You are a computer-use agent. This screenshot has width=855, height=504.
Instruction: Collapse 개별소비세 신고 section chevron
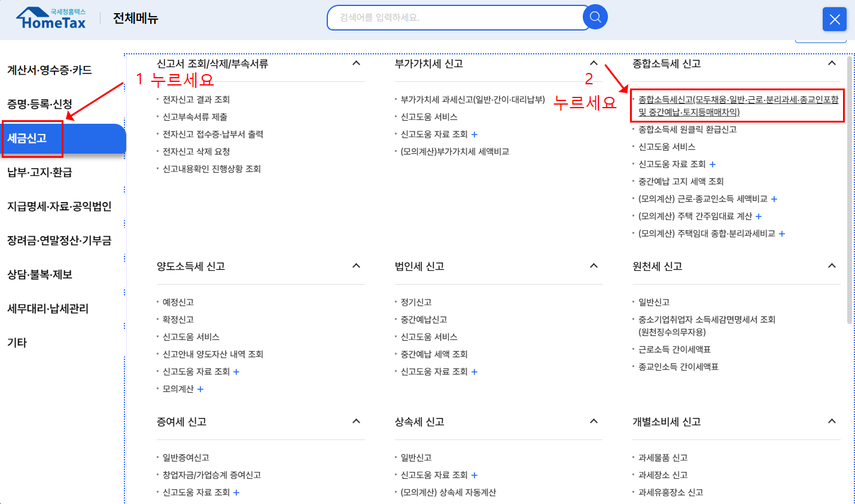point(832,421)
